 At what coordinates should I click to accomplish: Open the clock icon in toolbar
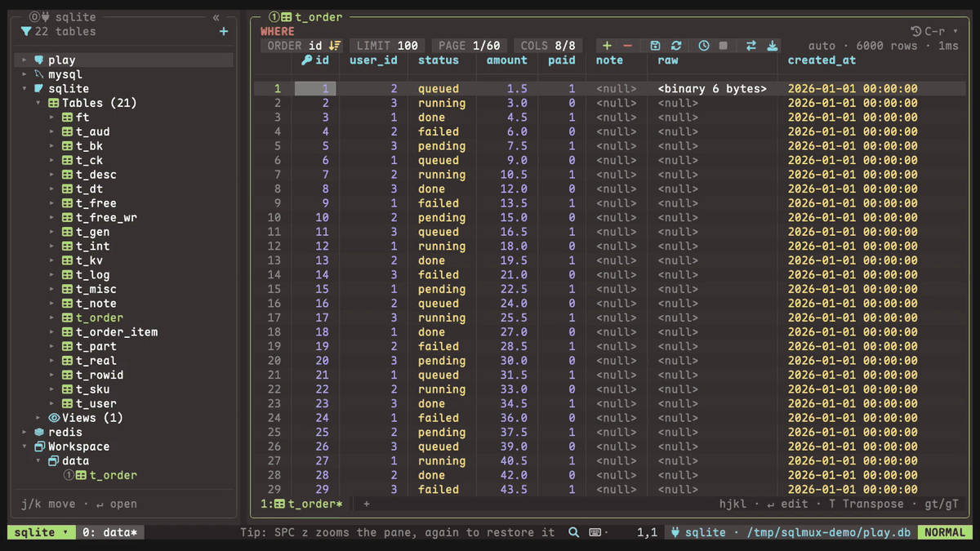[x=704, y=46]
